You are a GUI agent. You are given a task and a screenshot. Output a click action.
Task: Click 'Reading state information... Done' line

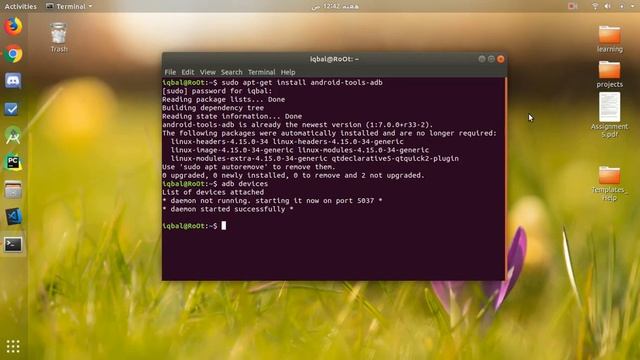232,116
